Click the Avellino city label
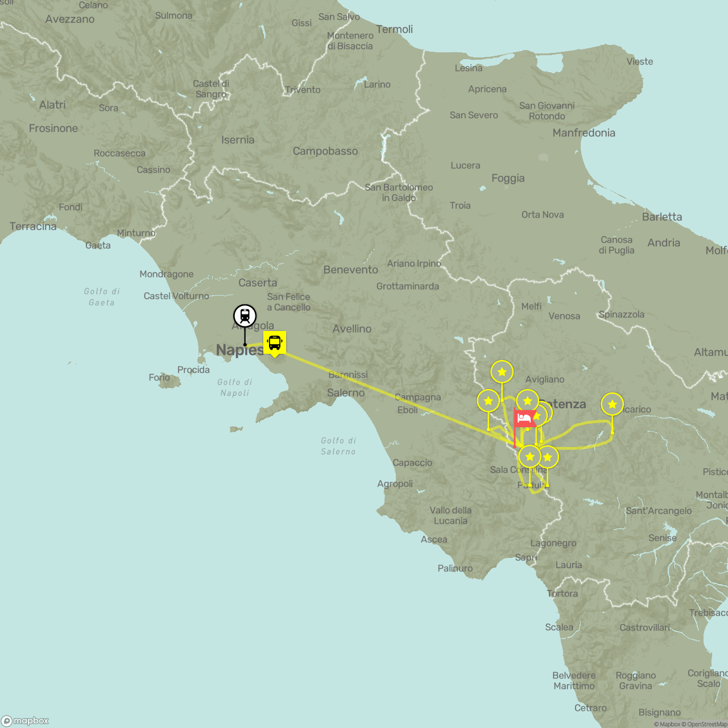Viewport: 728px width, 728px height. [x=352, y=329]
